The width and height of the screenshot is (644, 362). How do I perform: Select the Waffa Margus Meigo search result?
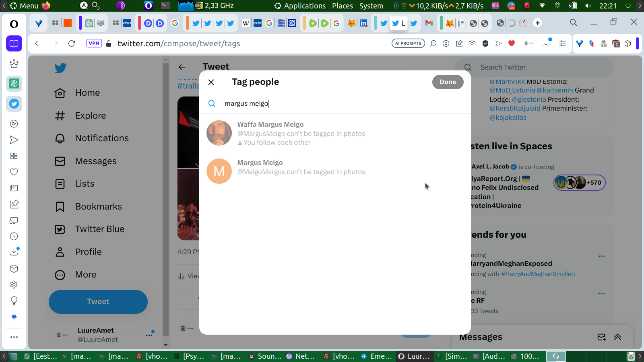click(335, 133)
